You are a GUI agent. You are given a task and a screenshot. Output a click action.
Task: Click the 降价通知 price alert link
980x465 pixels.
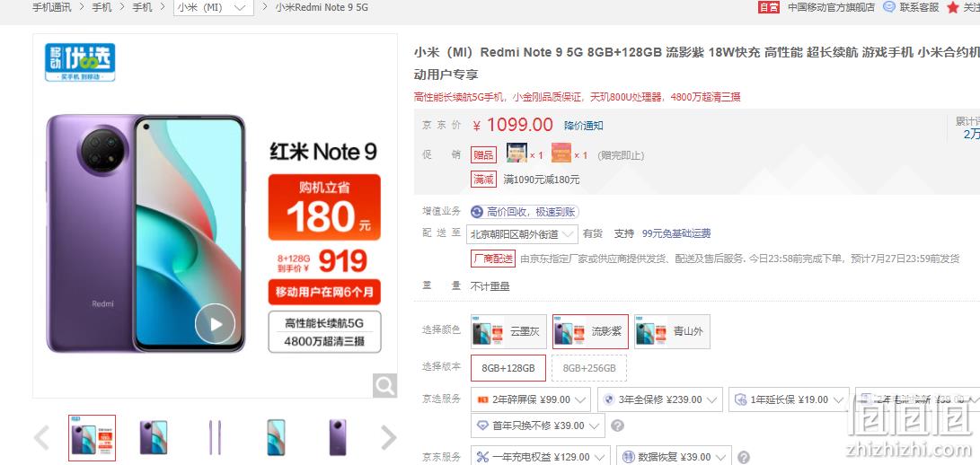coord(584,126)
